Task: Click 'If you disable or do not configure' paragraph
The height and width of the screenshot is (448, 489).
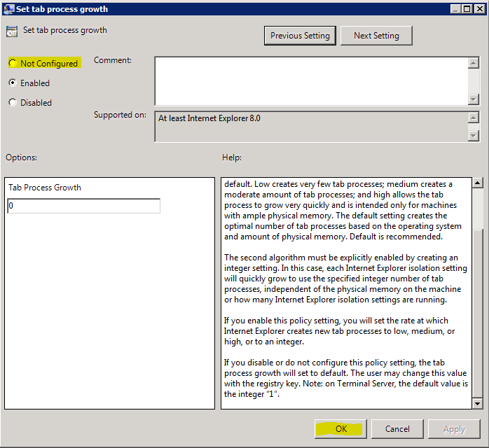Action: pyautogui.click(x=346, y=378)
